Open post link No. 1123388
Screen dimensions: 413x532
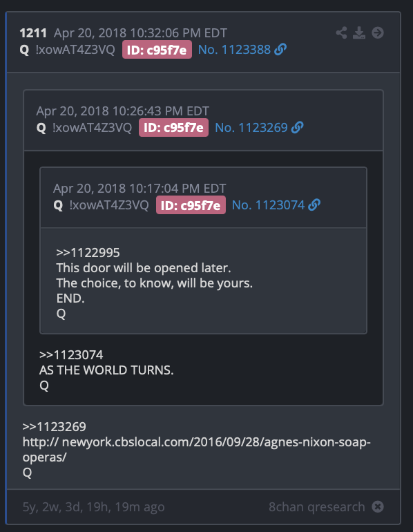point(234,50)
